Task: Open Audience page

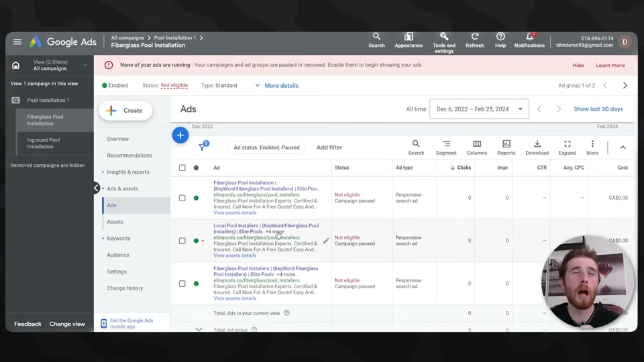Action: pos(118,255)
